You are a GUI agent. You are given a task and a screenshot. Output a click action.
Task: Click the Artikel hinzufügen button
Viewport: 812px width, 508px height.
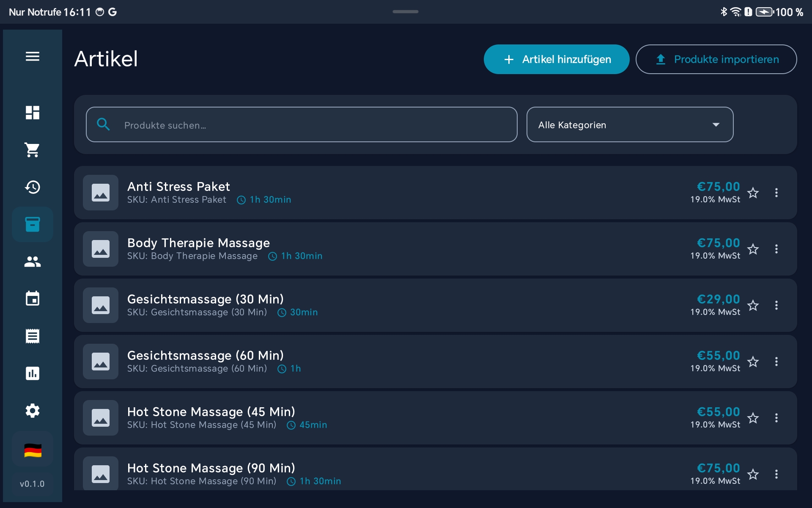tap(557, 59)
